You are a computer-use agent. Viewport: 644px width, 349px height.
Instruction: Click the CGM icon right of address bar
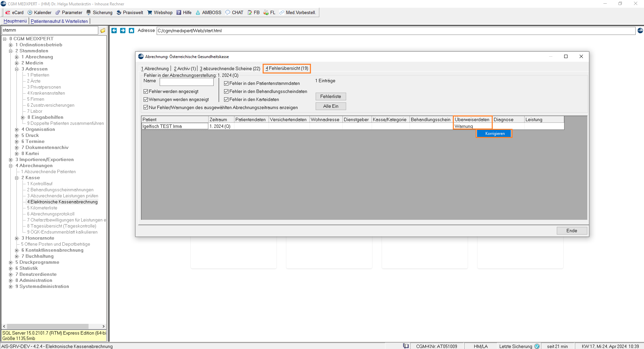pyautogui.click(x=640, y=31)
